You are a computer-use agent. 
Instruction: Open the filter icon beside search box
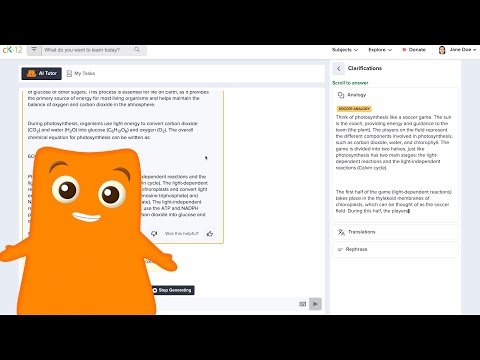(x=34, y=50)
